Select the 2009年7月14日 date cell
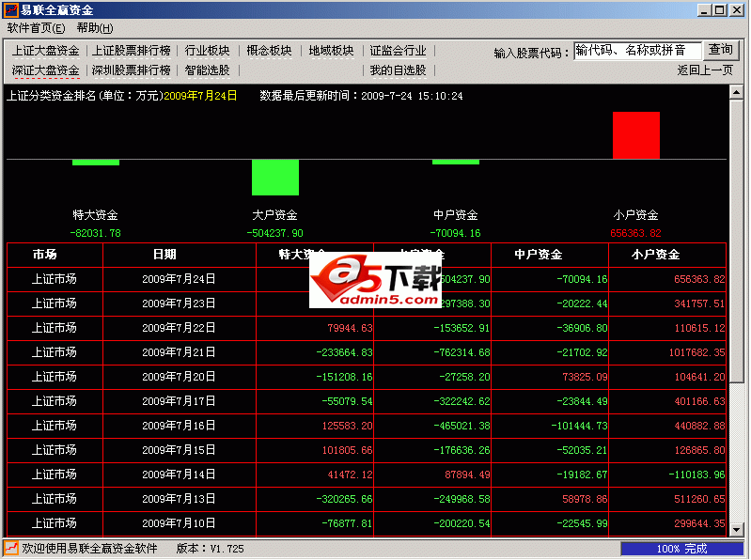 pos(180,474)
